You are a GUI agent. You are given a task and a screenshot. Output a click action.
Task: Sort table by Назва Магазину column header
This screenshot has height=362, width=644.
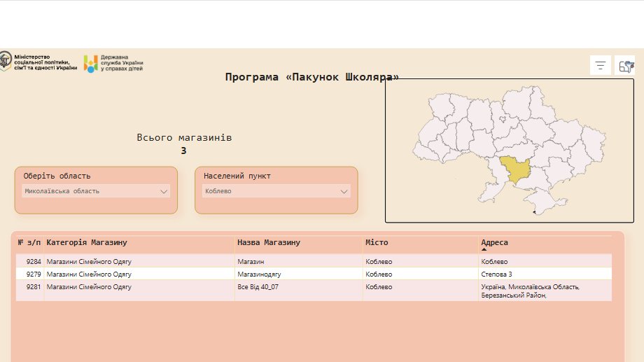tap(269, 242)
